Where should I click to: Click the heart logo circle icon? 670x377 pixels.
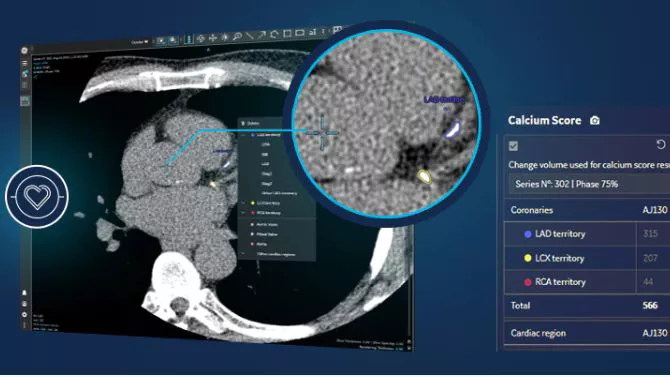coord(37,197)
